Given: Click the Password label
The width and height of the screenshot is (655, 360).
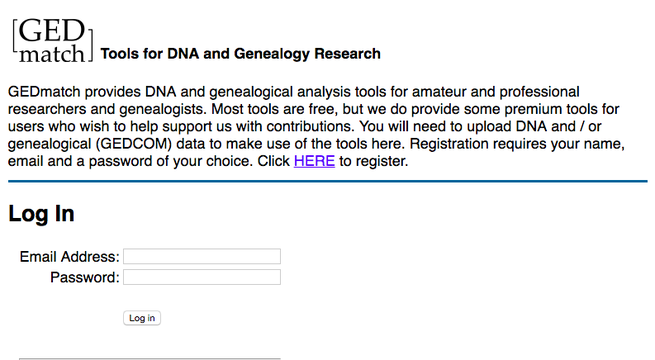Looking at the screenshot, I should point(85,278).
